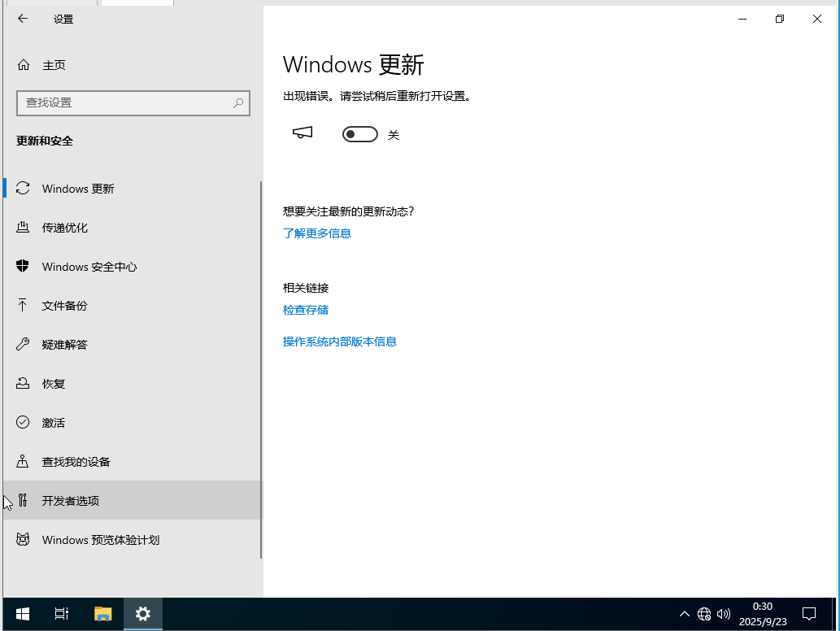The image size is (840, 631).
Task: Click the 相关链接 heading
Action: 306,288
